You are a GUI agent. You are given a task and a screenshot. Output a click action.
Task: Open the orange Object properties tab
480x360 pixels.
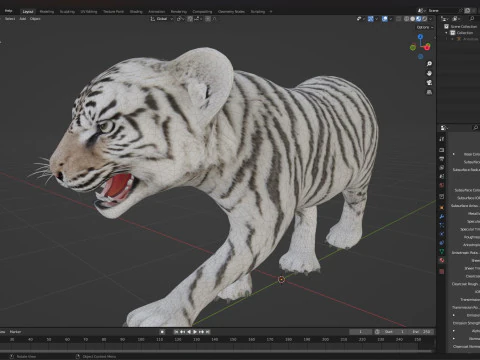coord(442,207)
